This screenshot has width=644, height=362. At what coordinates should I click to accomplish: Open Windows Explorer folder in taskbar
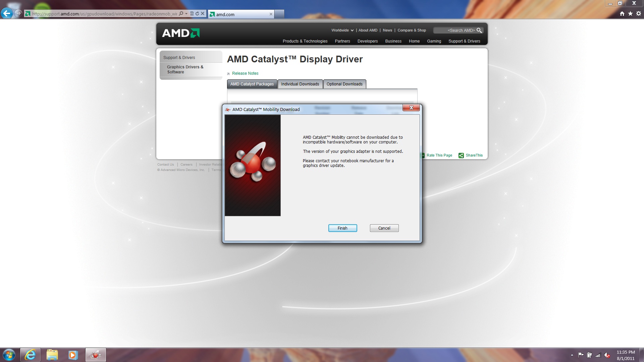52,355
